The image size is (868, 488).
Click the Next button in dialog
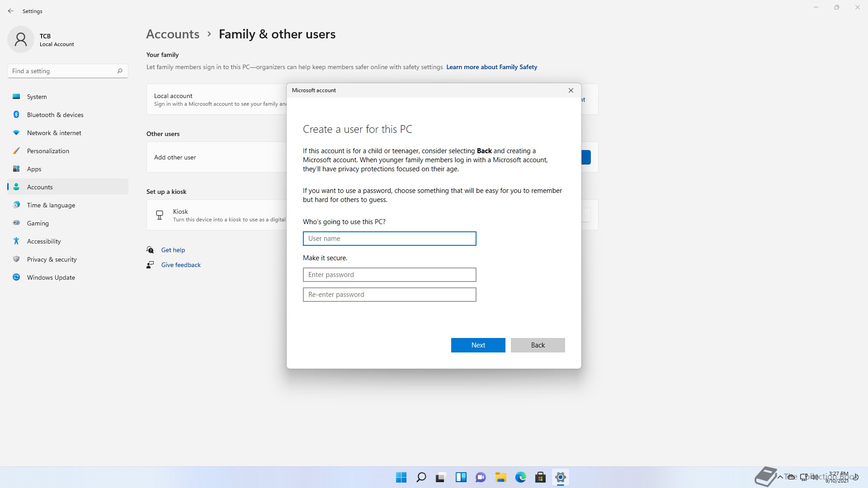click(x=478, y=345)
